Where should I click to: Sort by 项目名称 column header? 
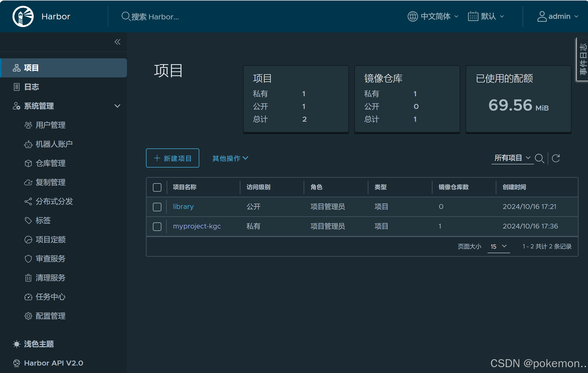[185, 187]
